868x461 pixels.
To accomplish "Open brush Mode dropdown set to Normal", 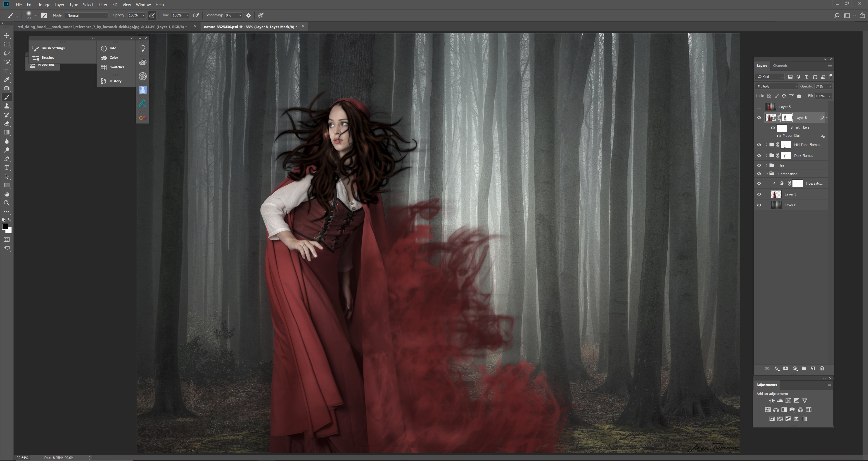I will 87,16.
